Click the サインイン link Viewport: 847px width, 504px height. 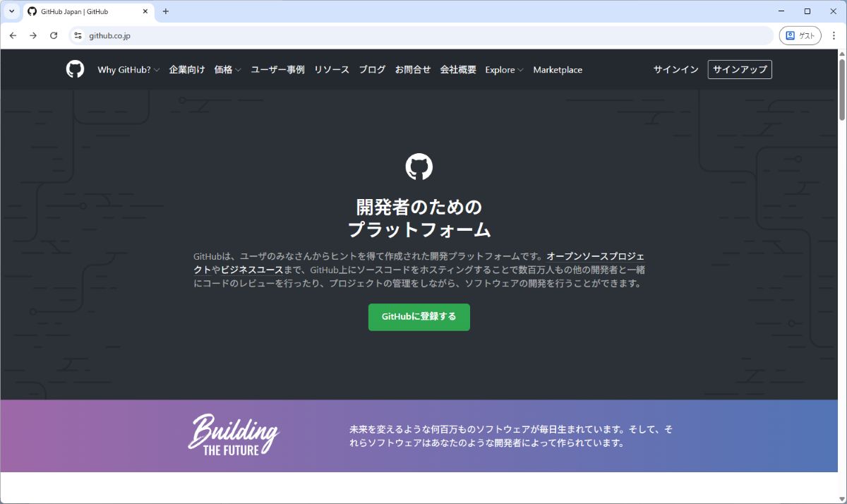point(675,69)
